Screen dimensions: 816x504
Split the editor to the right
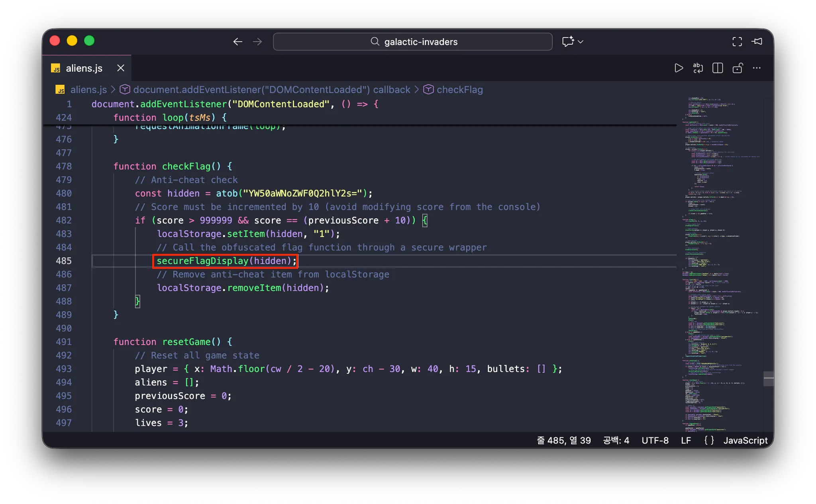coord(718,68)
